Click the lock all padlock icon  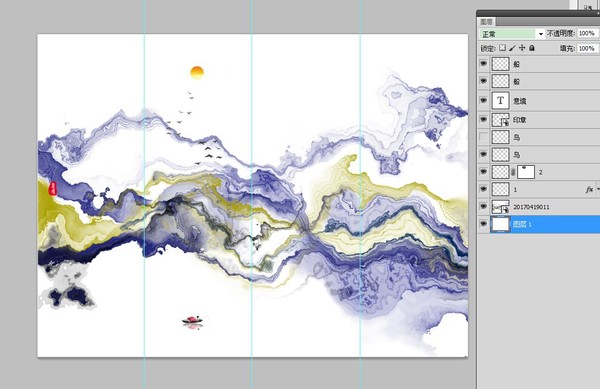[532, 48]
